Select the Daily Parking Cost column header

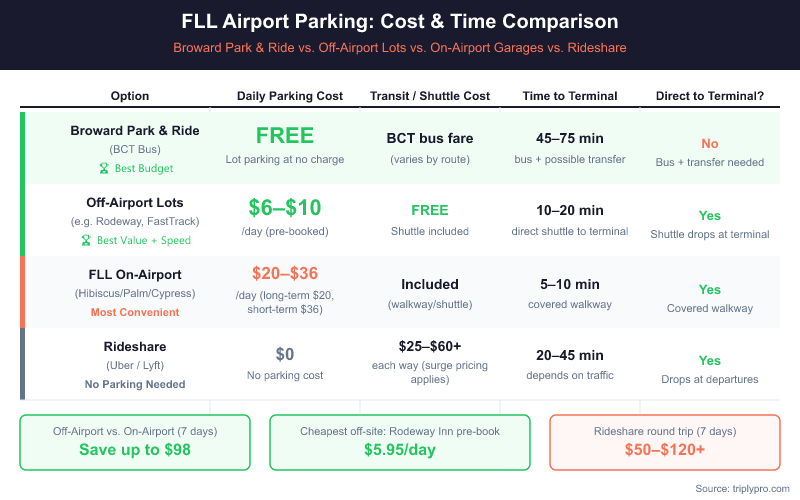tap(290, 96)
